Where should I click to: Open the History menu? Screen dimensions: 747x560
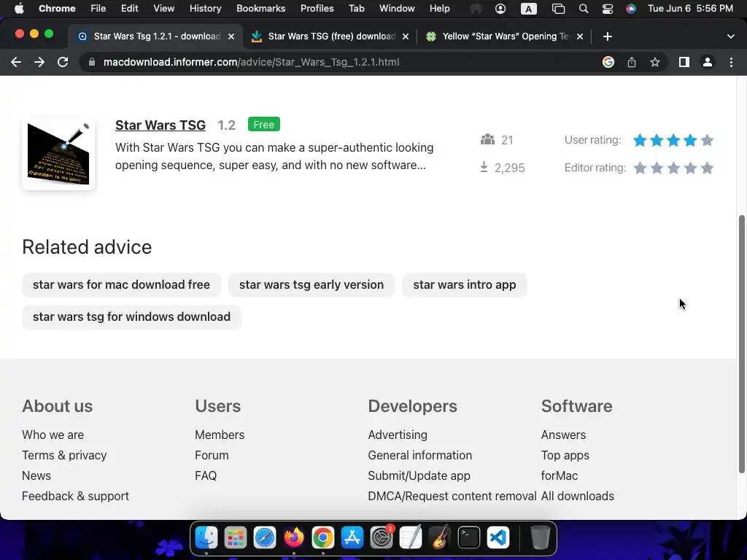(205, 9)
